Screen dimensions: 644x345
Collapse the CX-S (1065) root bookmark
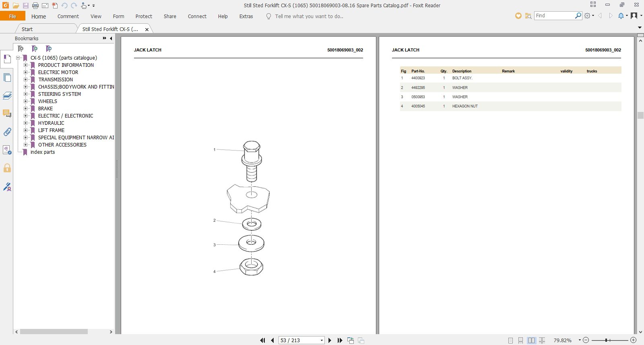(18, 58)
